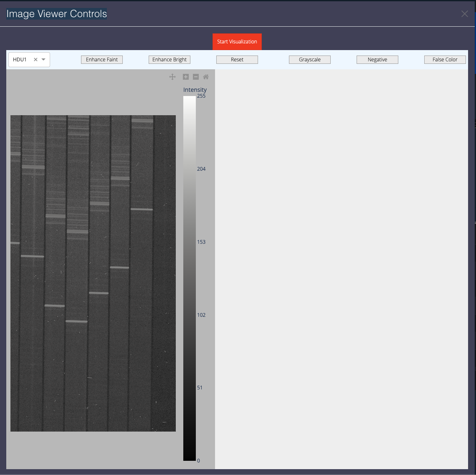Click the 153 colorbar tick label

coord(201,242)
